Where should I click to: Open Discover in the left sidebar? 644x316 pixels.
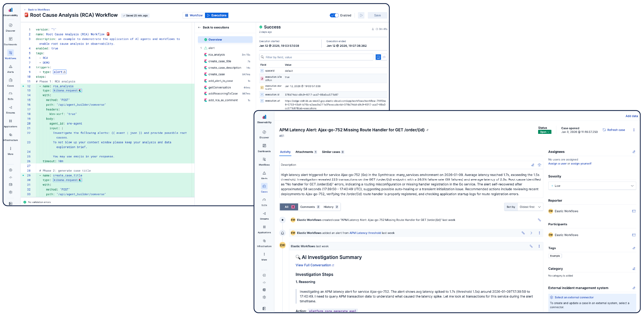click(11, 27)
